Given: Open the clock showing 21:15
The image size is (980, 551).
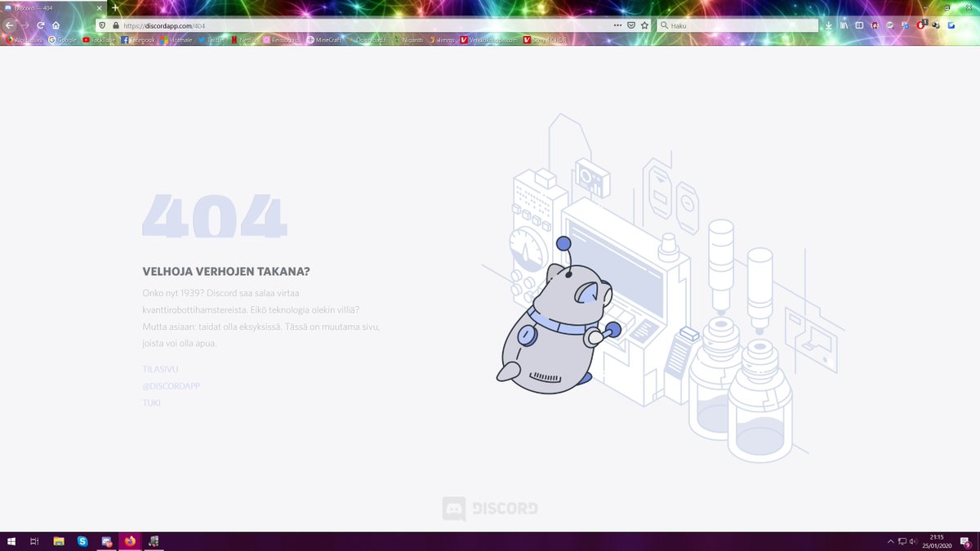Looking at the screenshot, I should pyautogui.click(x=936, y=541).
